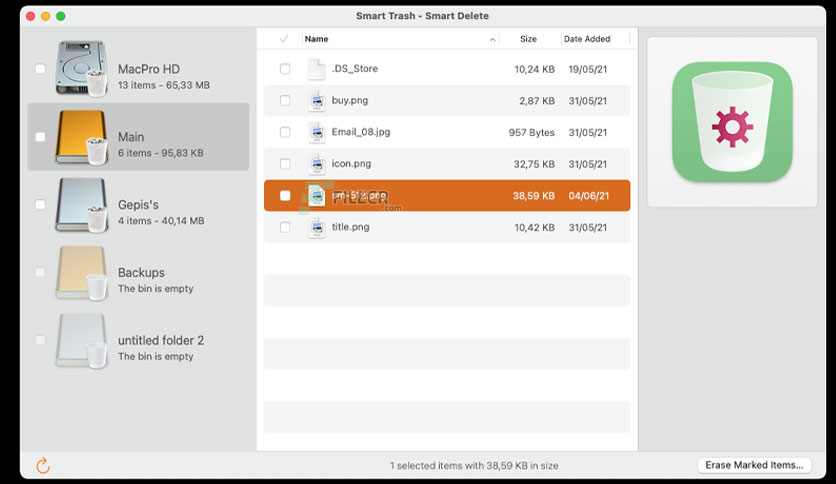The image size is (836, 484).
Task: Click the title.png file name
Action: pos(350,227)
